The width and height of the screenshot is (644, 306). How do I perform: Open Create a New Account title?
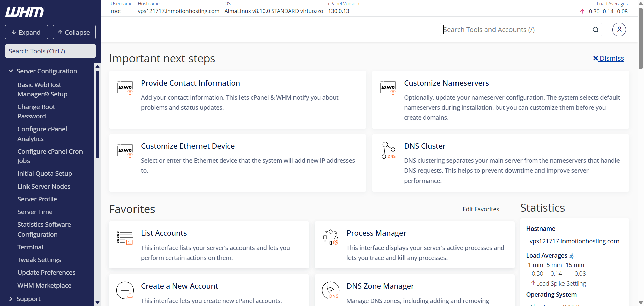179,286
